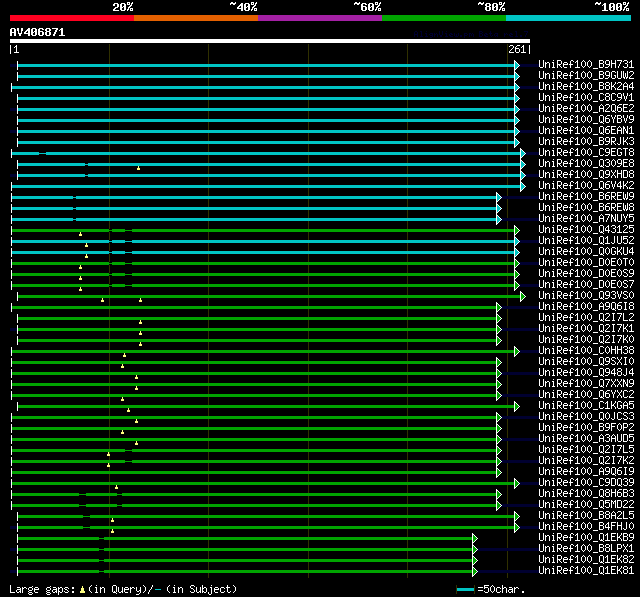Select the UniRef100_B8K2A4 entry
The image size is (640, 597).
click(586, 86)
